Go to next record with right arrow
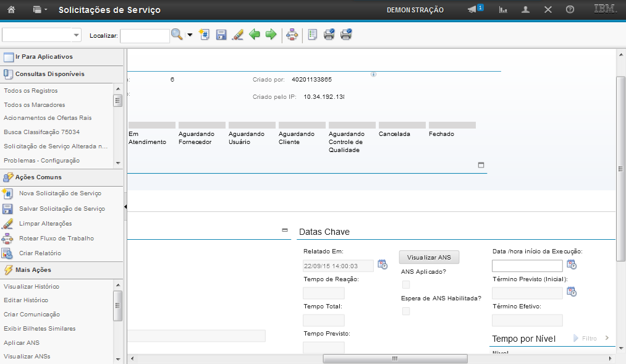 (270, 35)
